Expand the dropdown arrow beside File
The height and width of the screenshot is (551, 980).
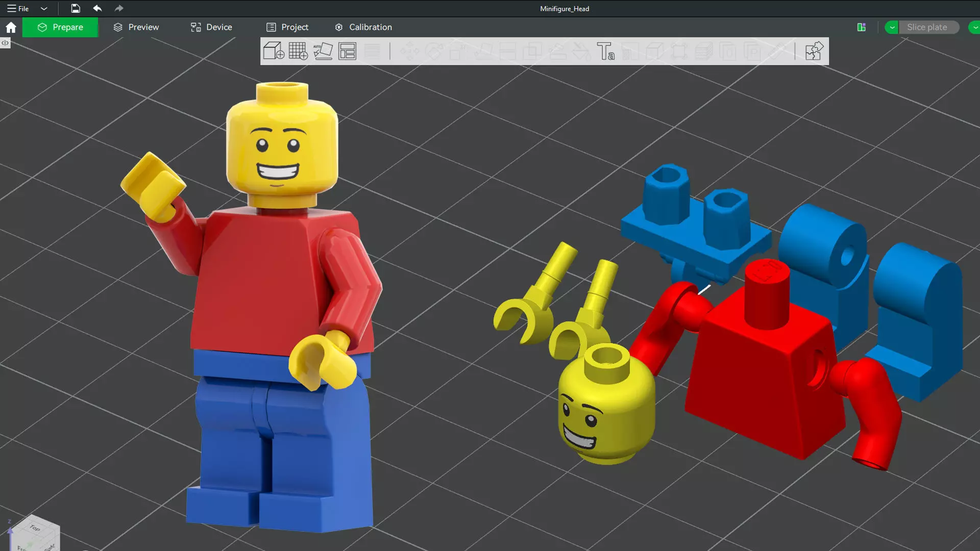click(44, 9)
